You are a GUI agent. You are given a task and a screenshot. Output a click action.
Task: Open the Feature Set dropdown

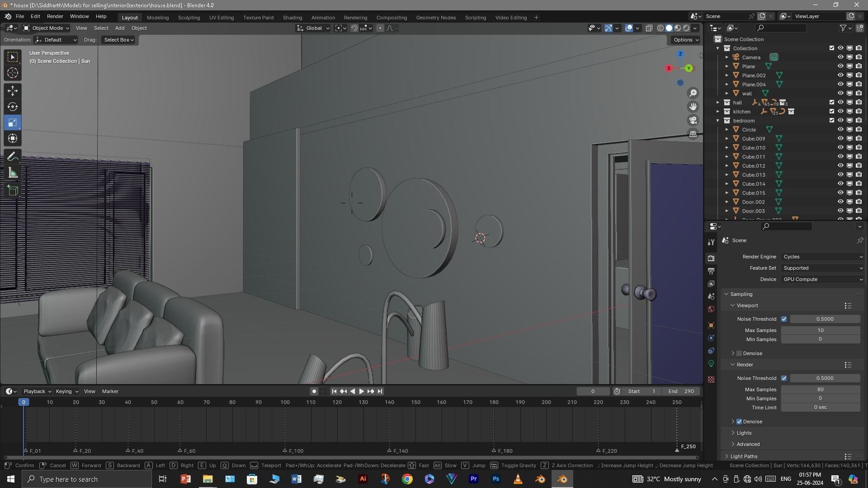[x=823, y=268]
